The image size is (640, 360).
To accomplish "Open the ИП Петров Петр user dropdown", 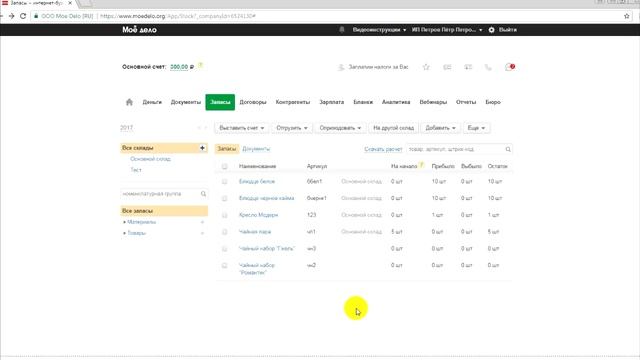I will (447, 30).
